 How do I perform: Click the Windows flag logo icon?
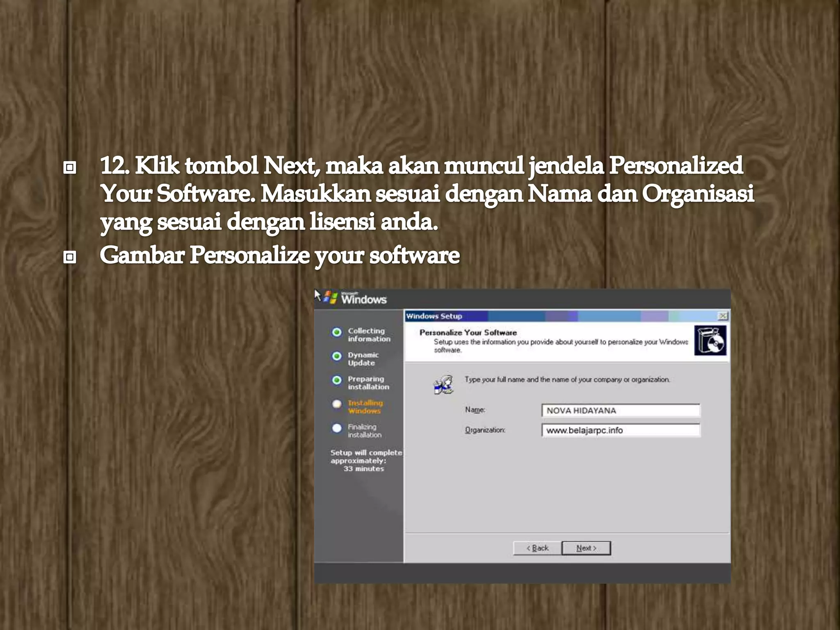coord(331,297)
